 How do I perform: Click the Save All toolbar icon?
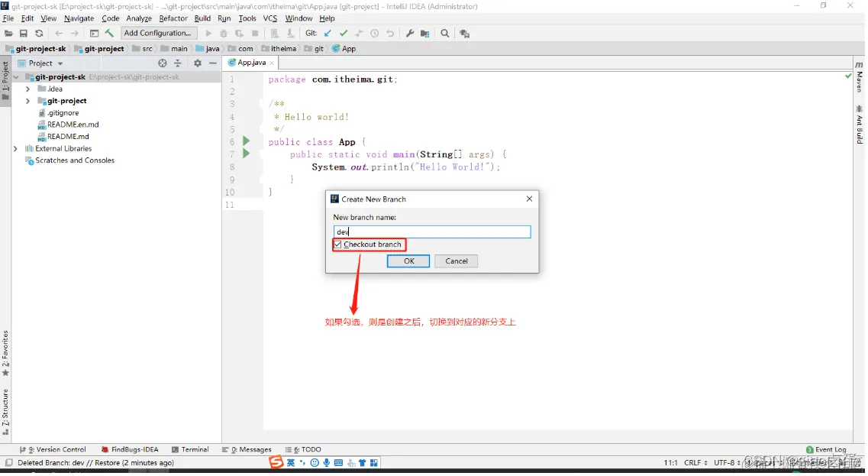(x=23, y=34)
